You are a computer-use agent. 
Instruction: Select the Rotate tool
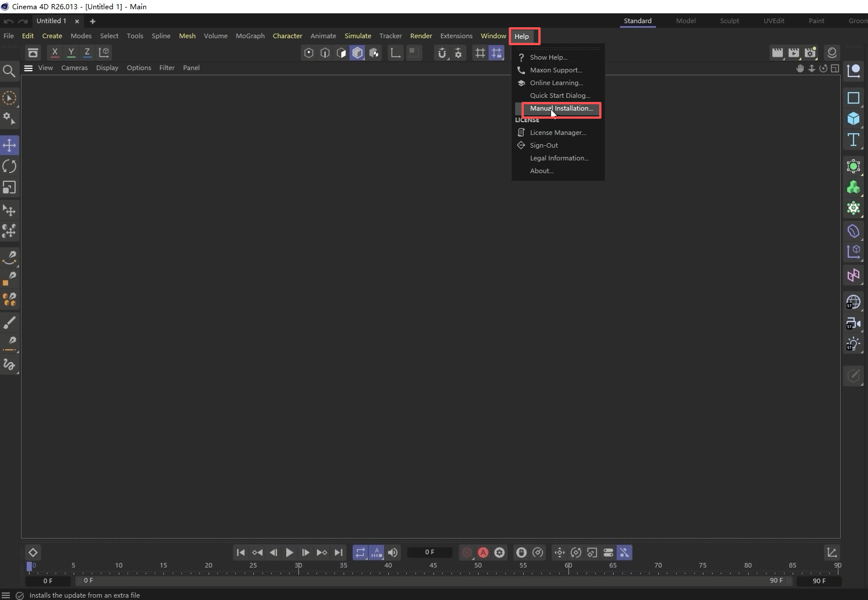point(9,167)
